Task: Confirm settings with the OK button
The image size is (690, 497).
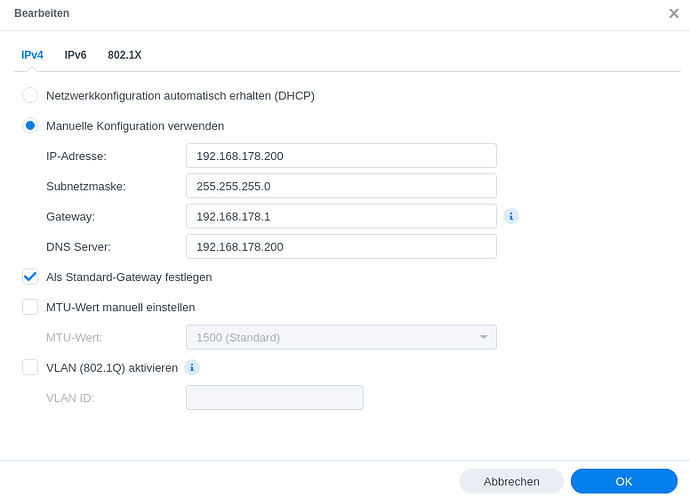Action: pyautogui.click(x=624, y=481)
